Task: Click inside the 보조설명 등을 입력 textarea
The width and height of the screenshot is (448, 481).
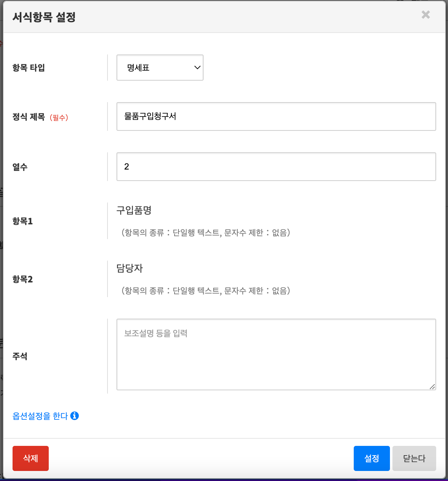Action: pos(276,354)
